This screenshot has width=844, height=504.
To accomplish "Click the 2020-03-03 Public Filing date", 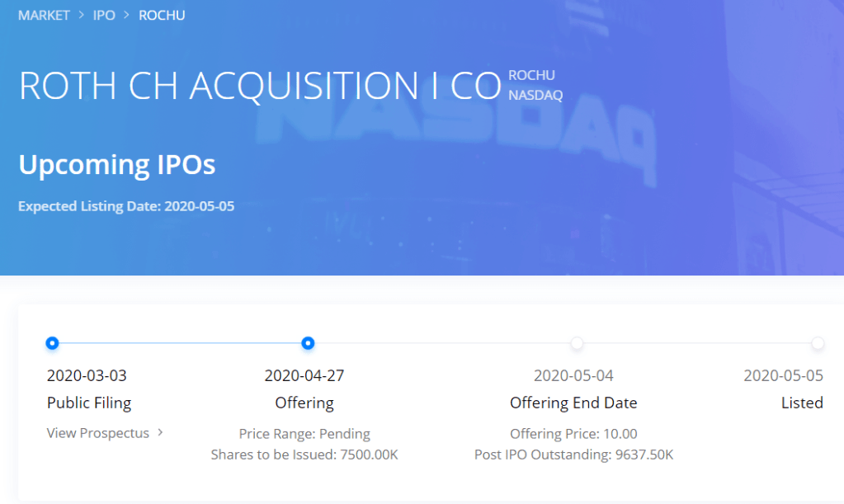I will pos(87,376).
